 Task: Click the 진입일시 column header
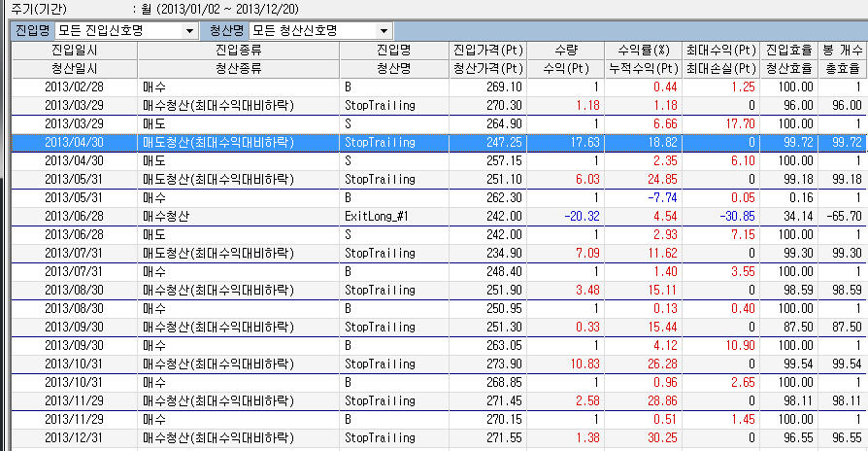tap(74, 50)
